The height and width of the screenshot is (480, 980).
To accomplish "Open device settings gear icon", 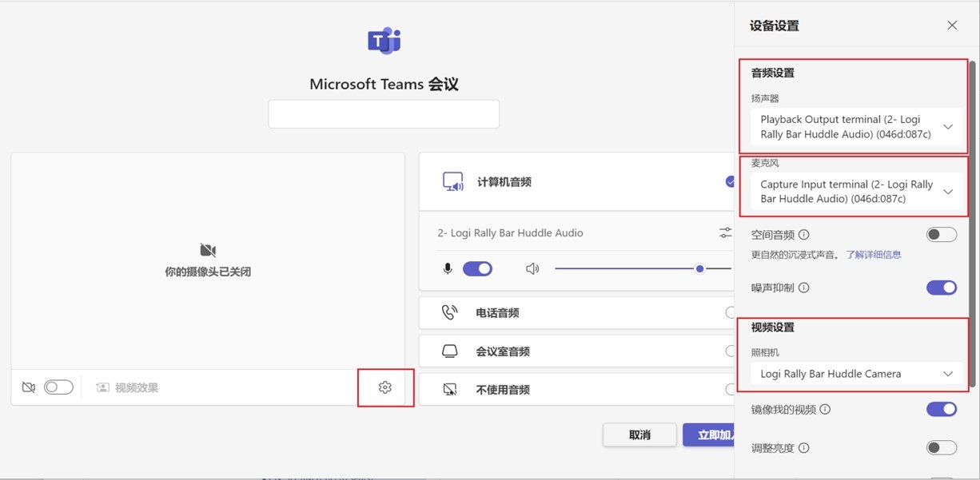I will point(385,387).
